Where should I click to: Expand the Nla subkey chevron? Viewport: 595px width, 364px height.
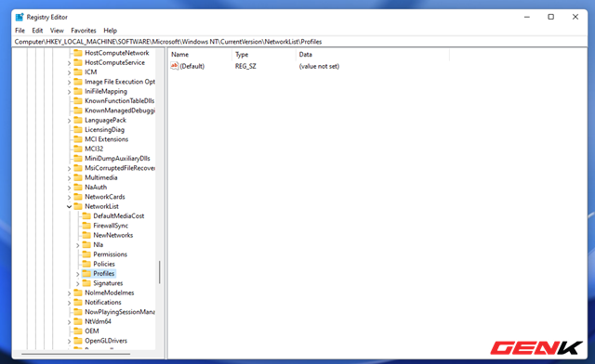pyautogui.click(x=78, y=245)
